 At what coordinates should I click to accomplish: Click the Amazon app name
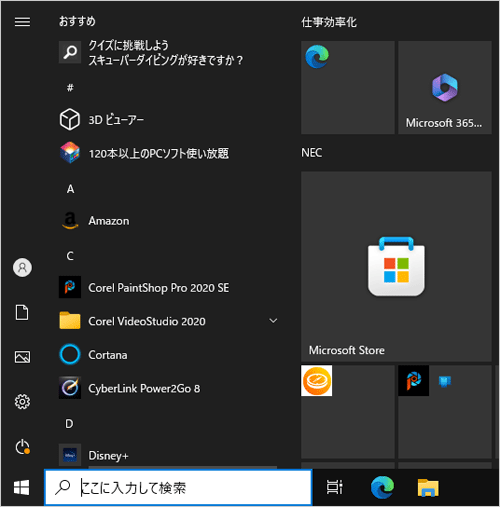109,221
